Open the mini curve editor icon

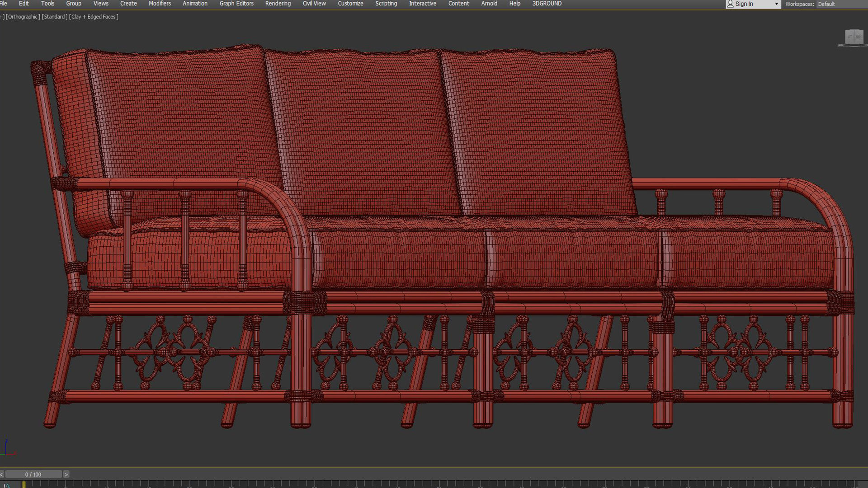coord(7,485)
